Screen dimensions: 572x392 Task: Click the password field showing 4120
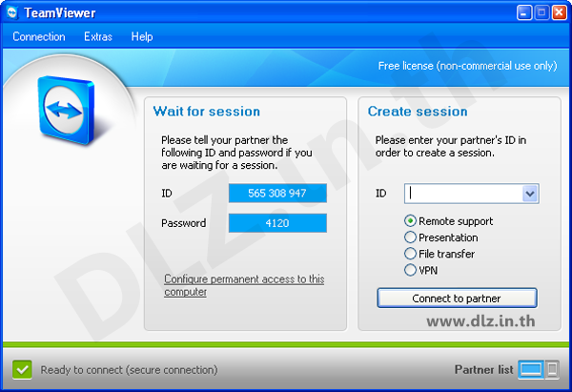point(277,223)
